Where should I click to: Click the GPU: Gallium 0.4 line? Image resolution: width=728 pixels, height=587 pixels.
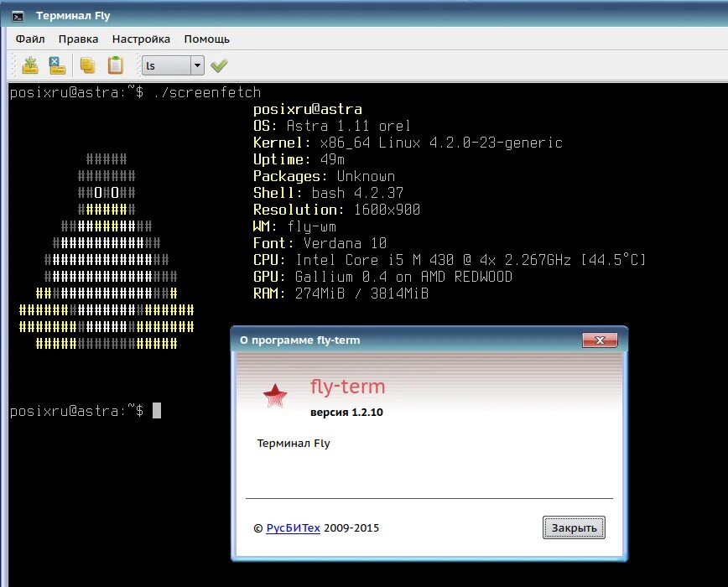pos(382,277)
